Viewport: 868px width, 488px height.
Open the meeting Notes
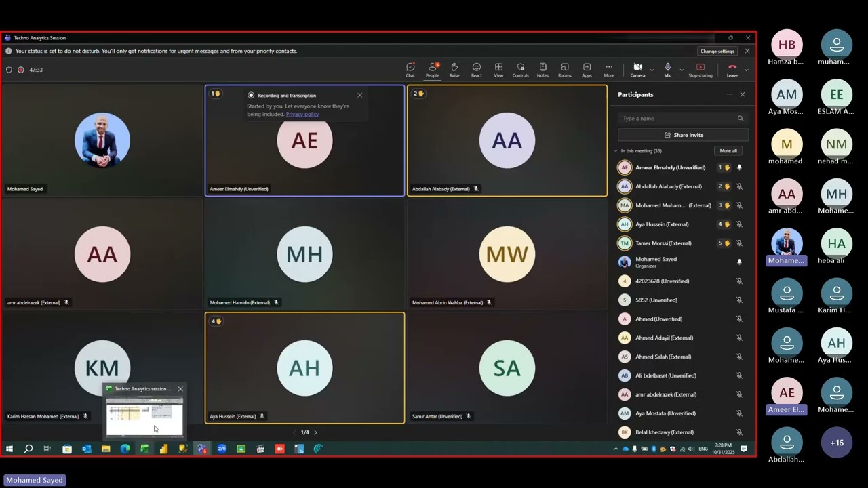[542, 70]
